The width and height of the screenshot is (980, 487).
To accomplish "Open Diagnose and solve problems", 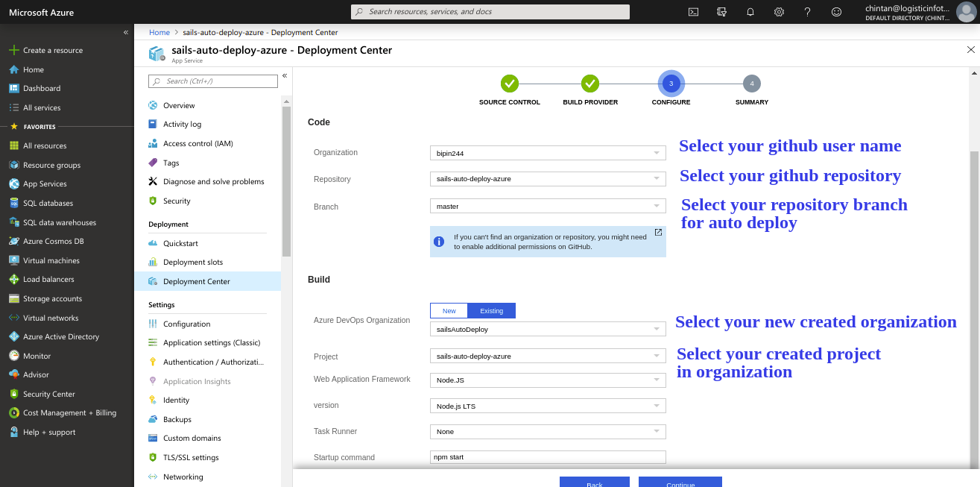I will coord(213,181).
